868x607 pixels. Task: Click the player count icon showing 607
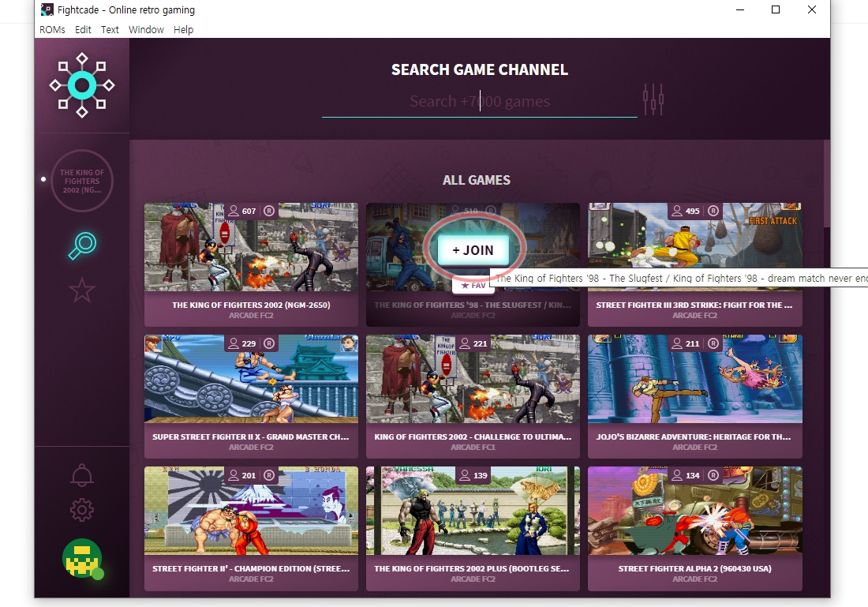(234, 211)
